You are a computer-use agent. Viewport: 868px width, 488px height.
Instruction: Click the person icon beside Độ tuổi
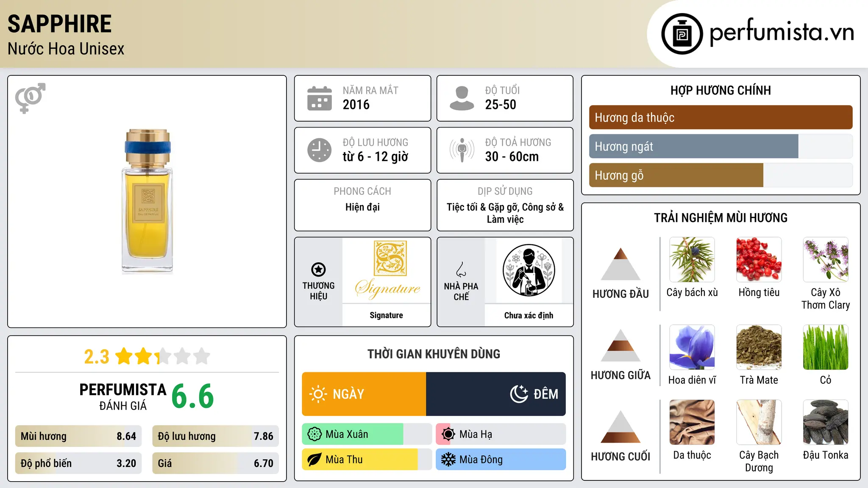click(x=462, y=98)
